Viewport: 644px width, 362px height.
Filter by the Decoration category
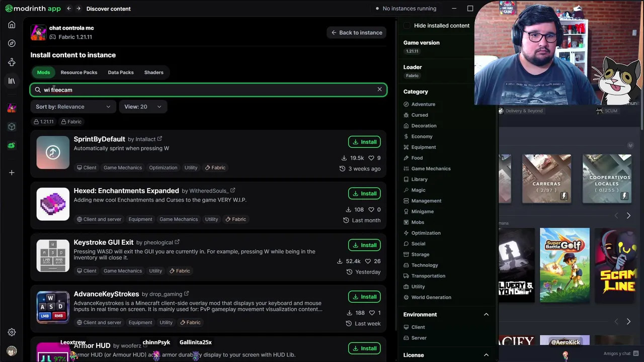point(420,126)
